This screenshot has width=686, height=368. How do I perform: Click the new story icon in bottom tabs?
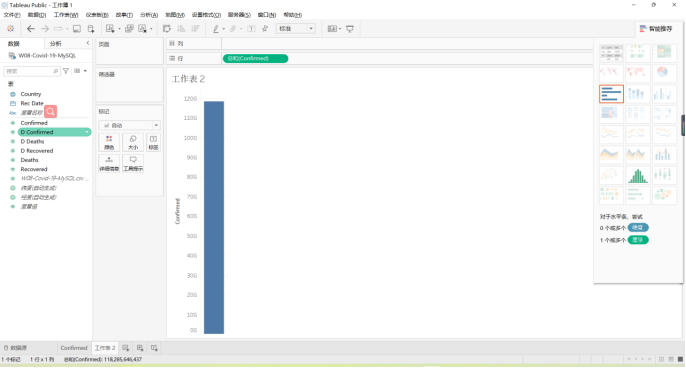pyautogui.click(x=154, y=348)
